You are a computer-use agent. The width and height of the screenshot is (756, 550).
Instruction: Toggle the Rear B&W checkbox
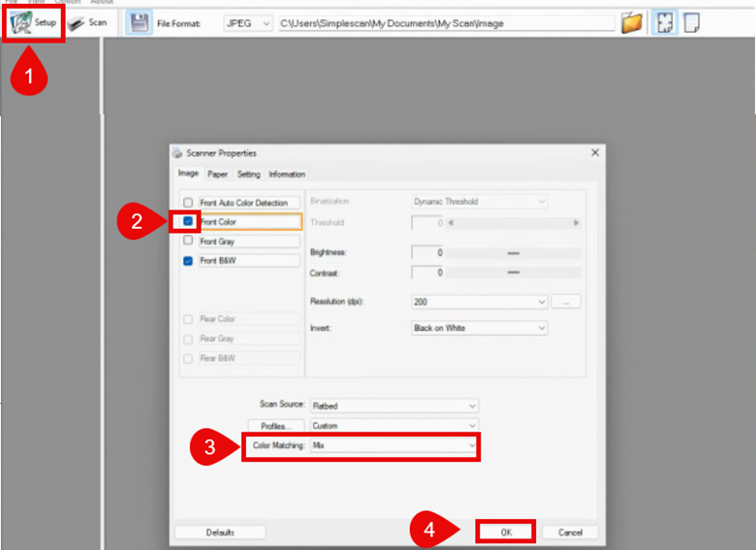(x=188, y=359)
